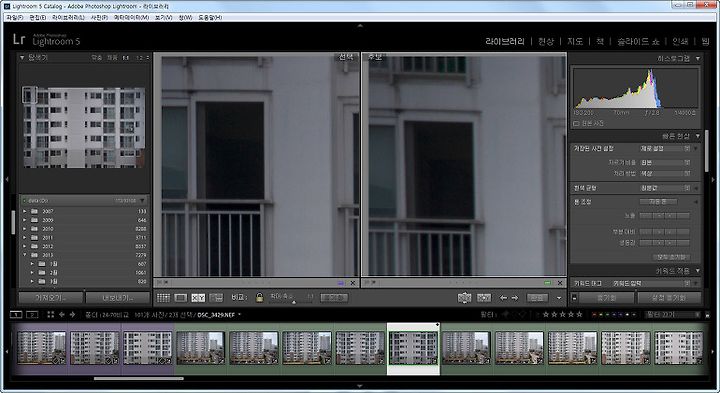This screenshot has height=393, width=720.
Task: Expand the 2007 folder
Action: point(25,211)
